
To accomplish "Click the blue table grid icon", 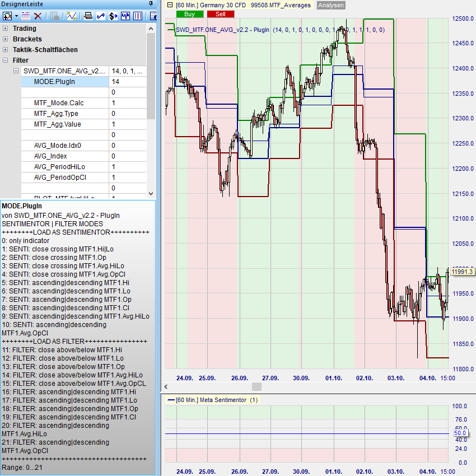I will coord(138,16).
